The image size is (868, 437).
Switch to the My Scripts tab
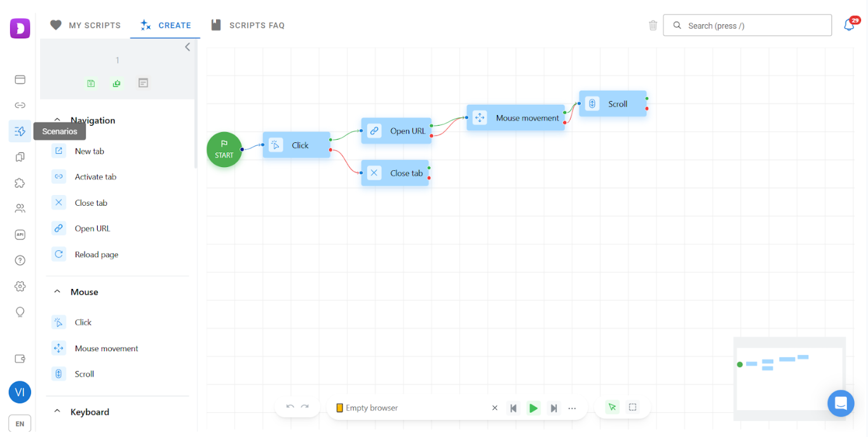pyautogui.click(x=86, y=25)
